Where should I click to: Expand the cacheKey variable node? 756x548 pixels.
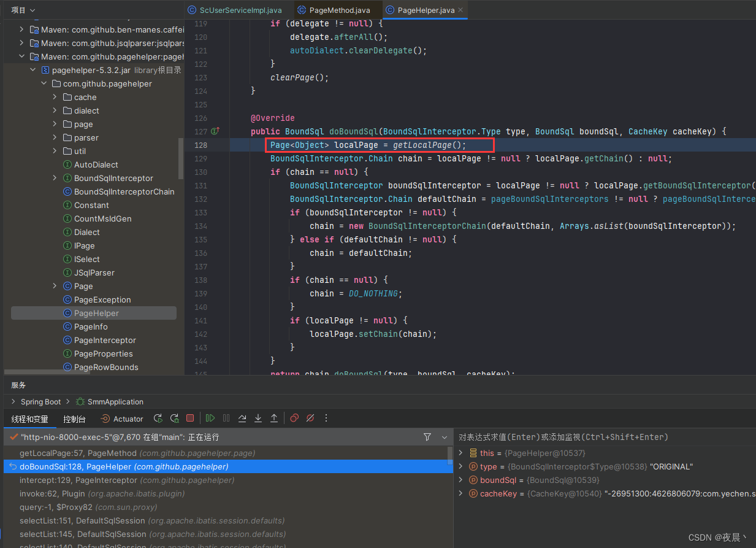pyautogui.click(x=461, y=493)
